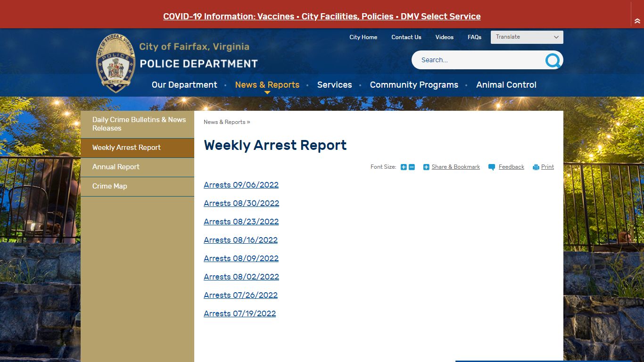Open Arrests 08/02/2022 report
Viewport: 644px width, 362px height.
[x=241, y=277]
